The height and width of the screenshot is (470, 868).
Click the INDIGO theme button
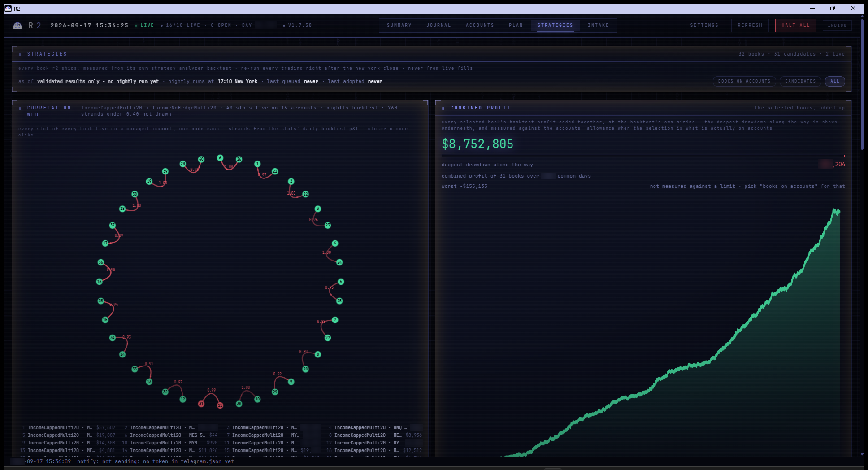837,26
